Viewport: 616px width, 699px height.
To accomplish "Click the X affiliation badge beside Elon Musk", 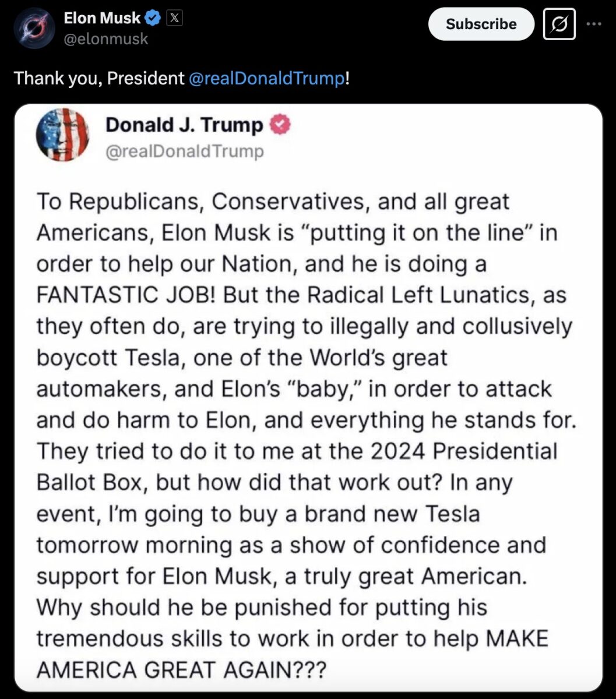I will (x=174, y=19).
